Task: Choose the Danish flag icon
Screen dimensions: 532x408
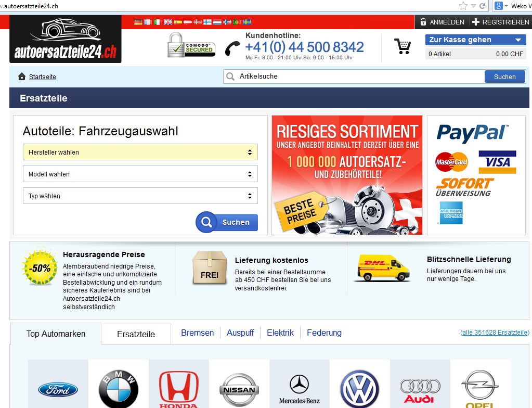Action: click(x=198, y=22)
